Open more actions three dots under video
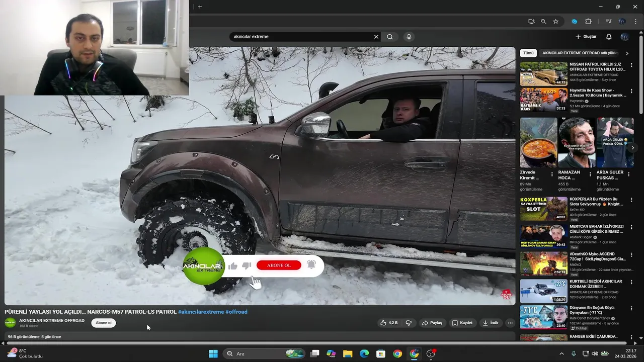The width and height of the screenshot is (644, 362). tap(510, 323)
